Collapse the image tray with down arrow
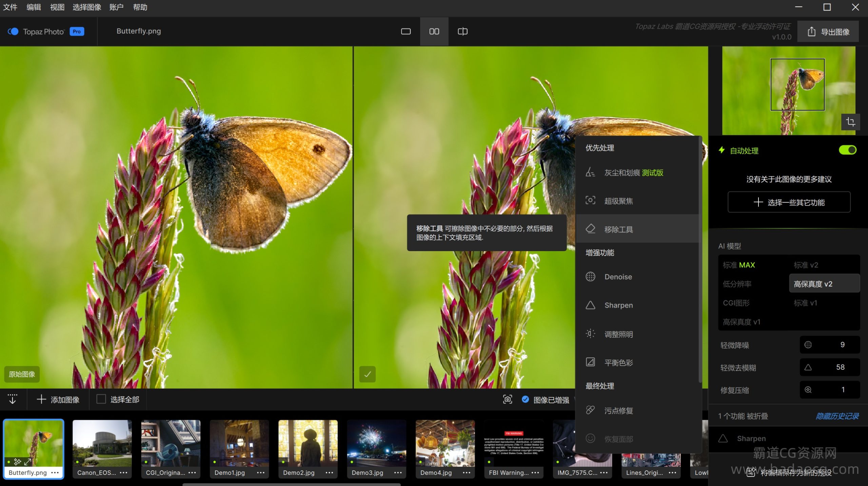 tap(13, 399)
